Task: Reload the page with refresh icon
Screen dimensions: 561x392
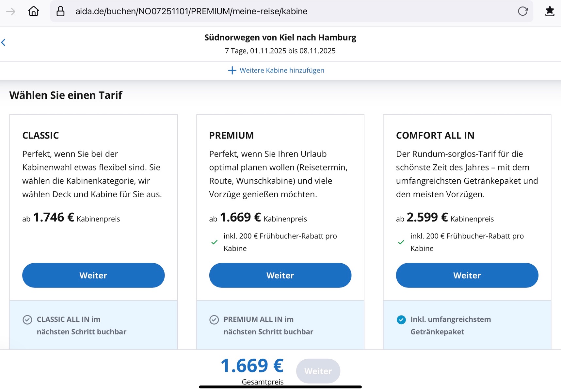Action: click(x=522, y=11)
